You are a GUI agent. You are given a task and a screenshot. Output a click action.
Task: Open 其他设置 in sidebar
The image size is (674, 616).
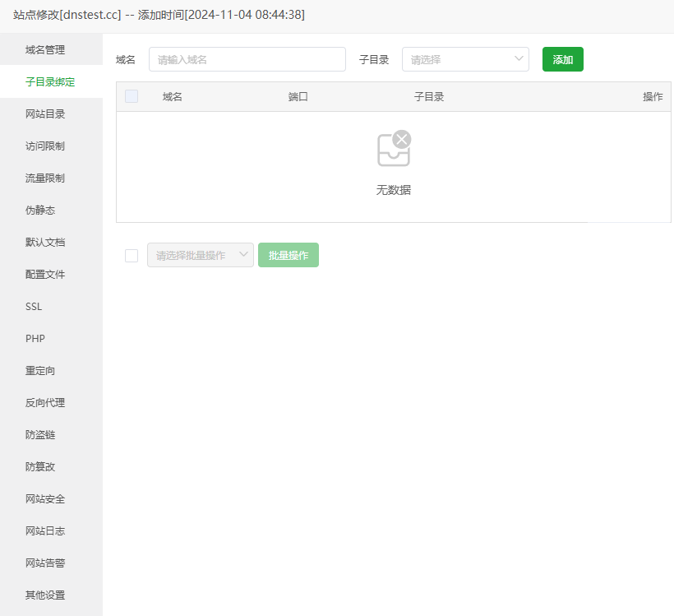pos(45,595)
